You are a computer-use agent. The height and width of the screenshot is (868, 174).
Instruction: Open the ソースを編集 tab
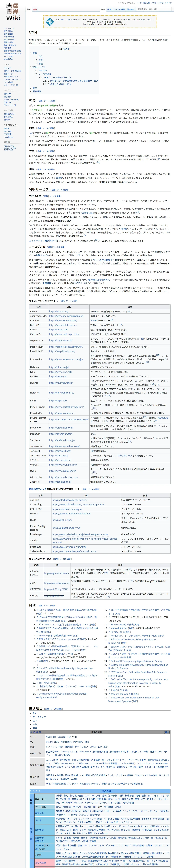(119, 9)
